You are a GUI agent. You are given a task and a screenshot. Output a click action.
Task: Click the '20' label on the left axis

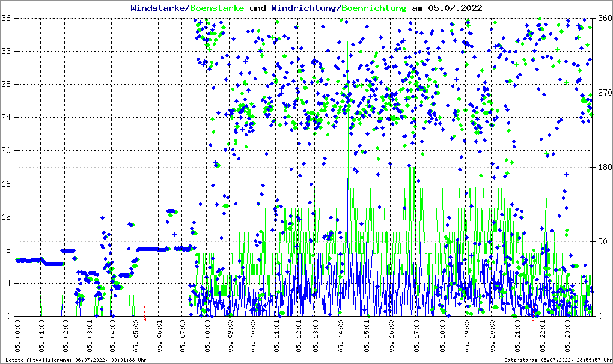[7, 151]
